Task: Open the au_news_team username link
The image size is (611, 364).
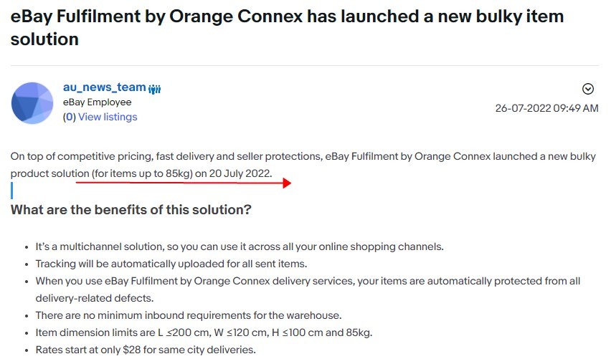Action: click(x=104, y=87)
